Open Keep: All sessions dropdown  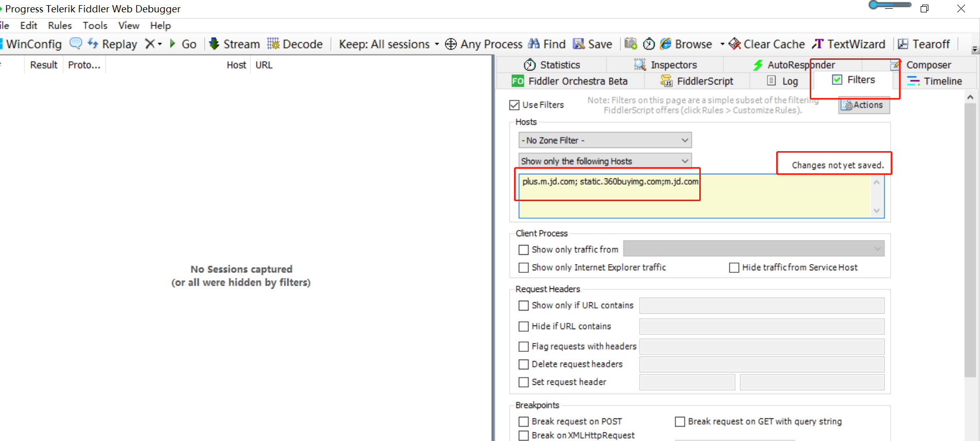(x=389, y=44)
